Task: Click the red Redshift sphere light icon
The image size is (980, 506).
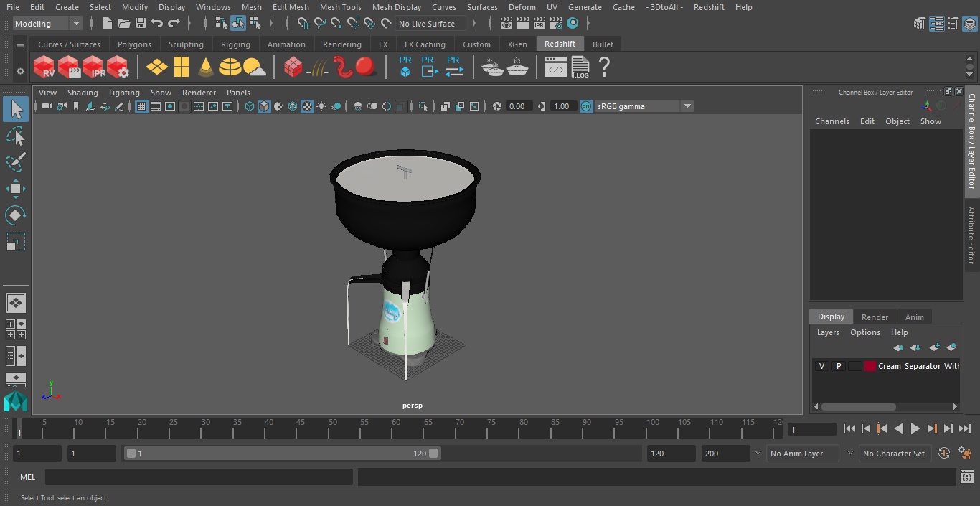Action: coord(366,67)
